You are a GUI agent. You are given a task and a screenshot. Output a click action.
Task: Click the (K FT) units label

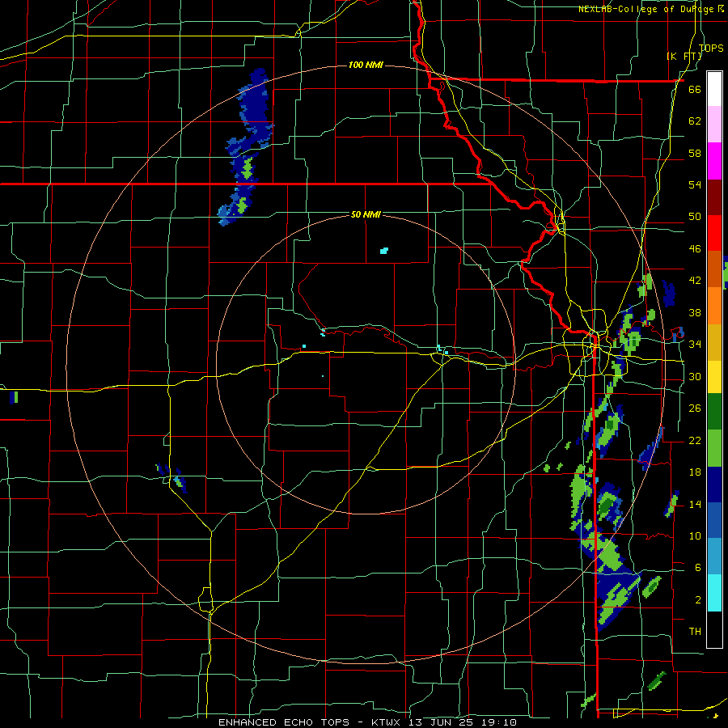[684, 56]
